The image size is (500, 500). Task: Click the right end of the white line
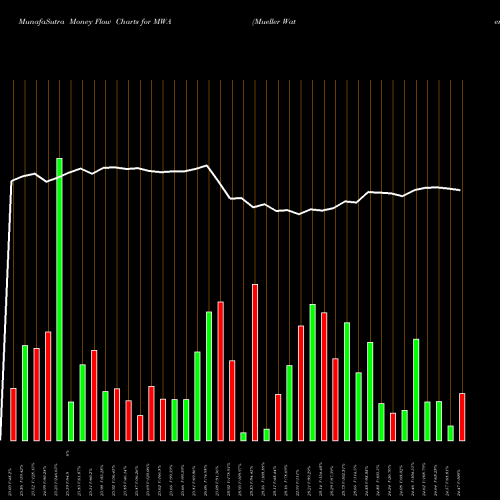point(460,190)
